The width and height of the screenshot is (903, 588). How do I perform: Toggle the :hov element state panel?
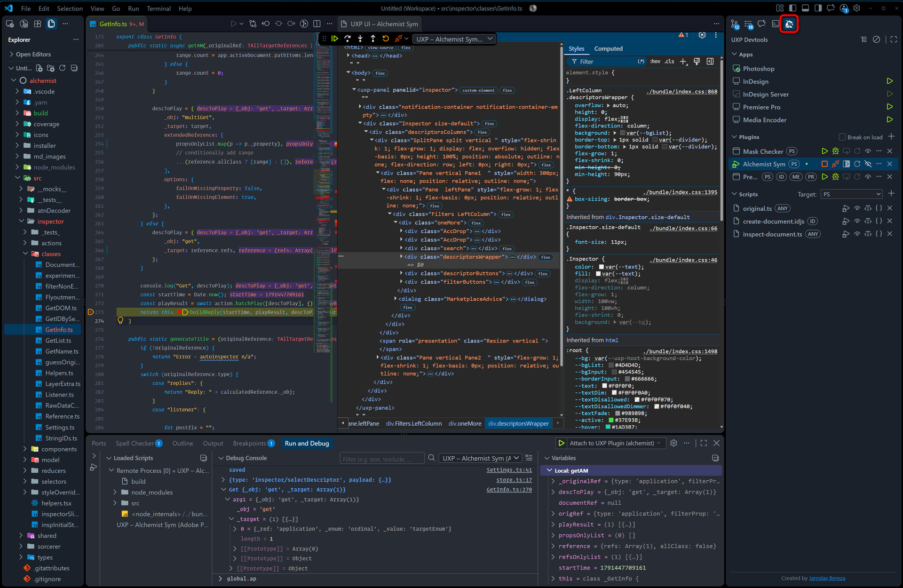tap(655, 62)
